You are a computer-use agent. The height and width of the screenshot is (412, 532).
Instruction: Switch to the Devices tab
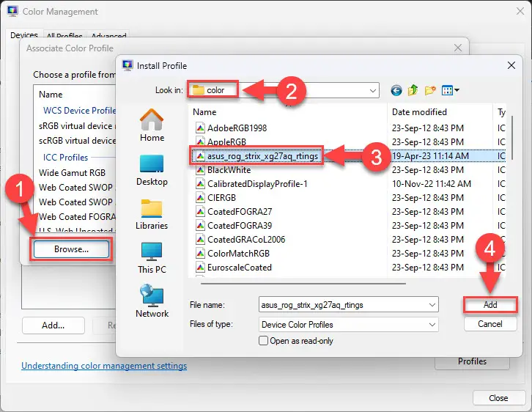coord(23,35)
